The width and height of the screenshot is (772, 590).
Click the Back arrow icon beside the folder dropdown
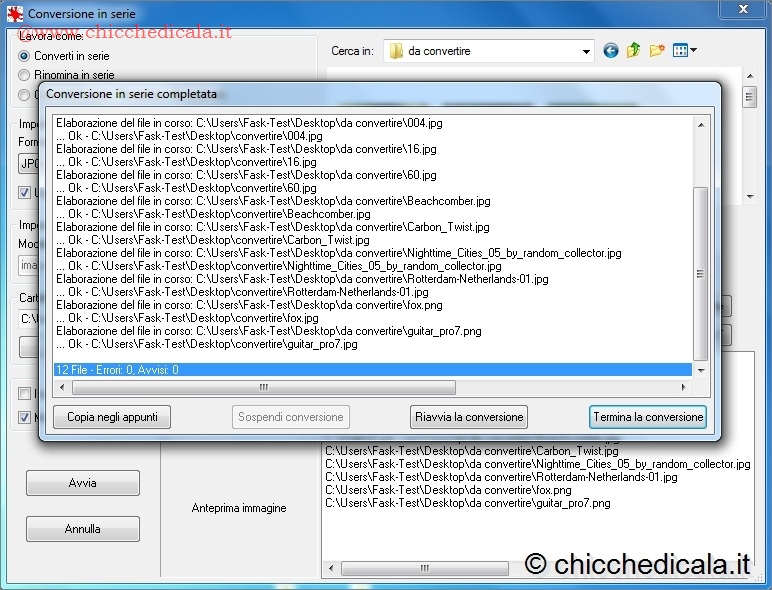point(611,51)
